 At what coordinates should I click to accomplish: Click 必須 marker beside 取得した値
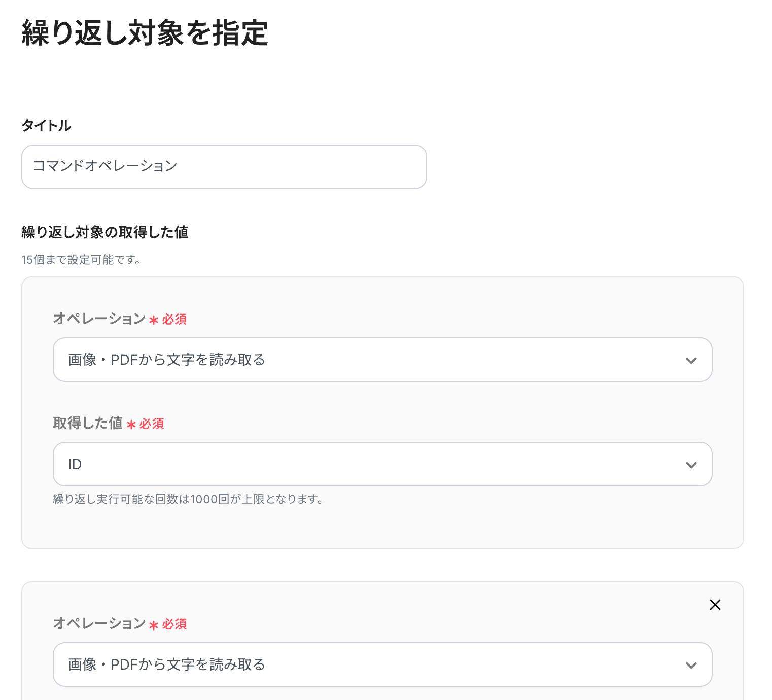coord(152,424)
